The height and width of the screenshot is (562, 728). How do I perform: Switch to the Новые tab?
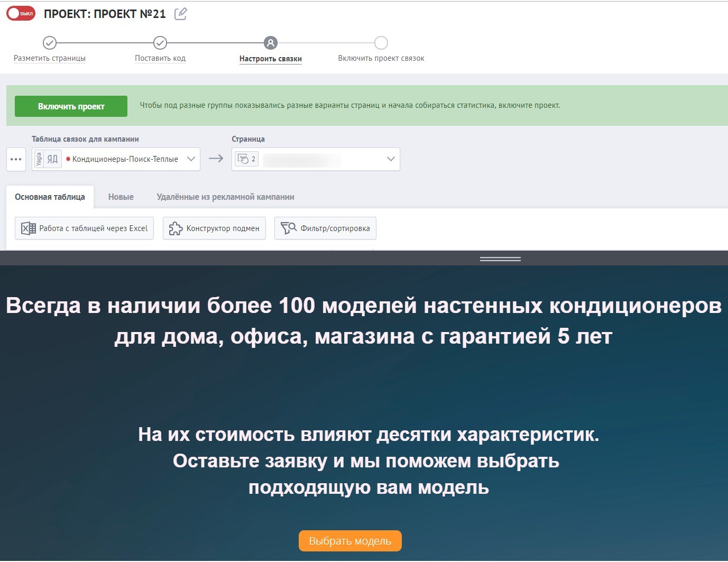121,197
